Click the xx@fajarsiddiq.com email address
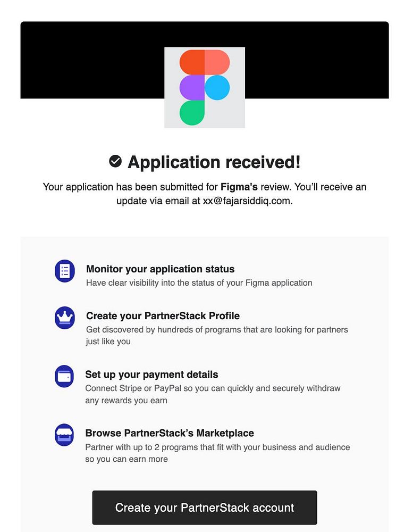This screenshot has height=532, width=413. [x=247, y=201]
